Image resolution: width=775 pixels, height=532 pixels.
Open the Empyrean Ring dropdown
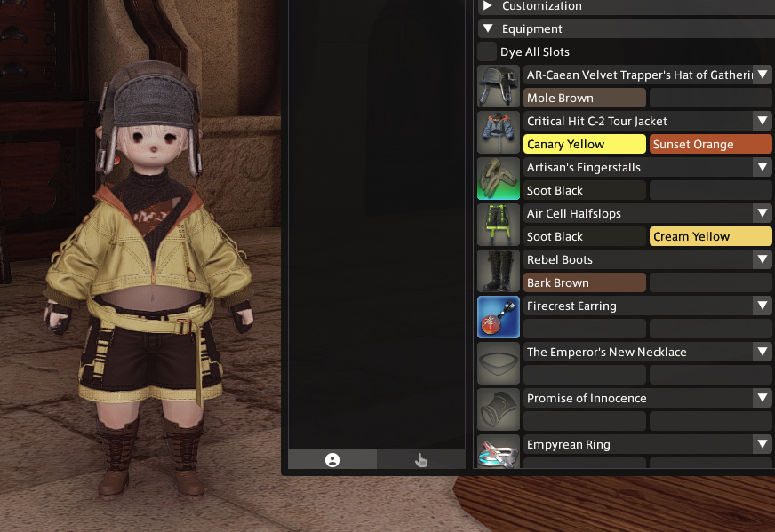763,444
